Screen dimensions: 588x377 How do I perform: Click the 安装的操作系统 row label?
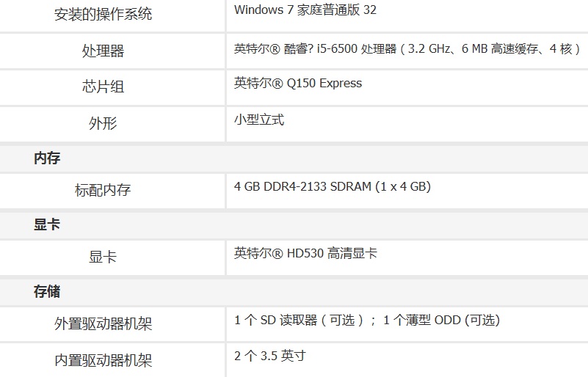point(103,14)
